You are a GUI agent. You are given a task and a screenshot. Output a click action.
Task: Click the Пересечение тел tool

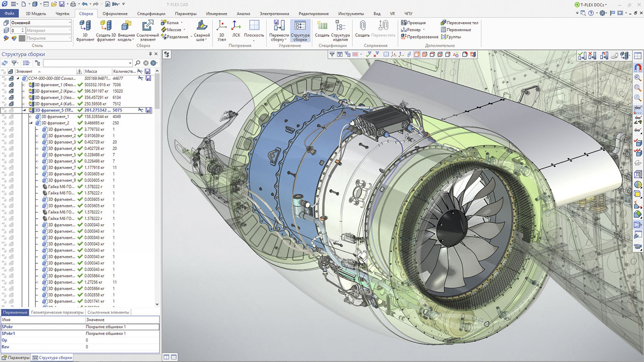point(459,23)
